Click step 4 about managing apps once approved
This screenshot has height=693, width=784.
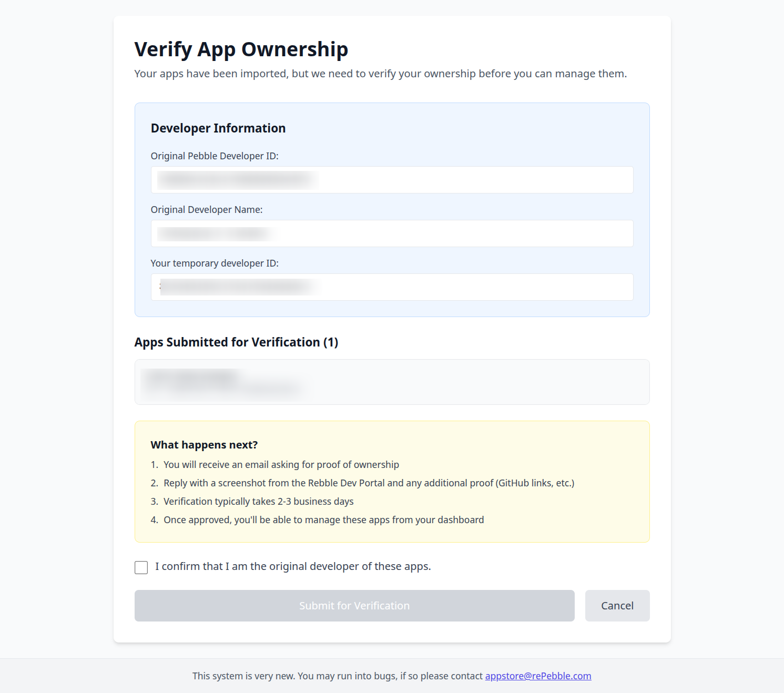pyautogui.click(x=323, y=520)
